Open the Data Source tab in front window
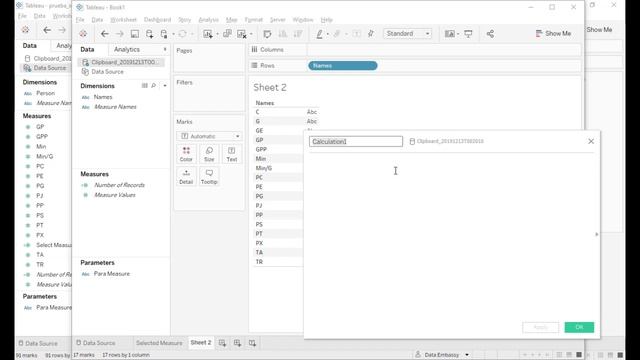This screenshot has width=640, height=360. 96,343
